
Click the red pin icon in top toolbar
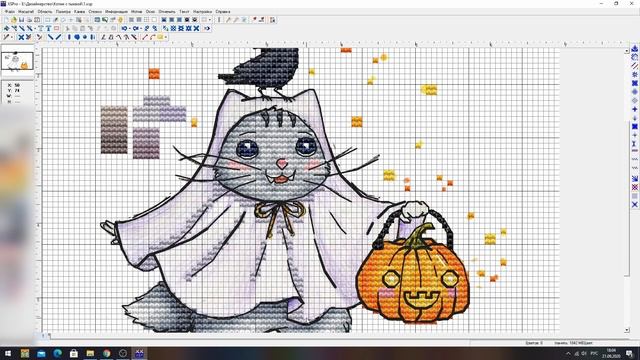tap(254, 20)
